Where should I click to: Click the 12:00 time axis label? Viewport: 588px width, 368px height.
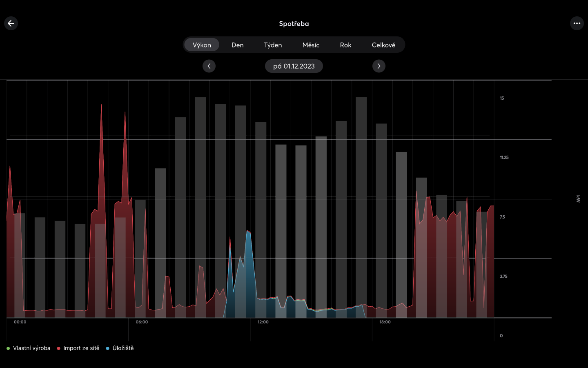[x=263, y=322]
